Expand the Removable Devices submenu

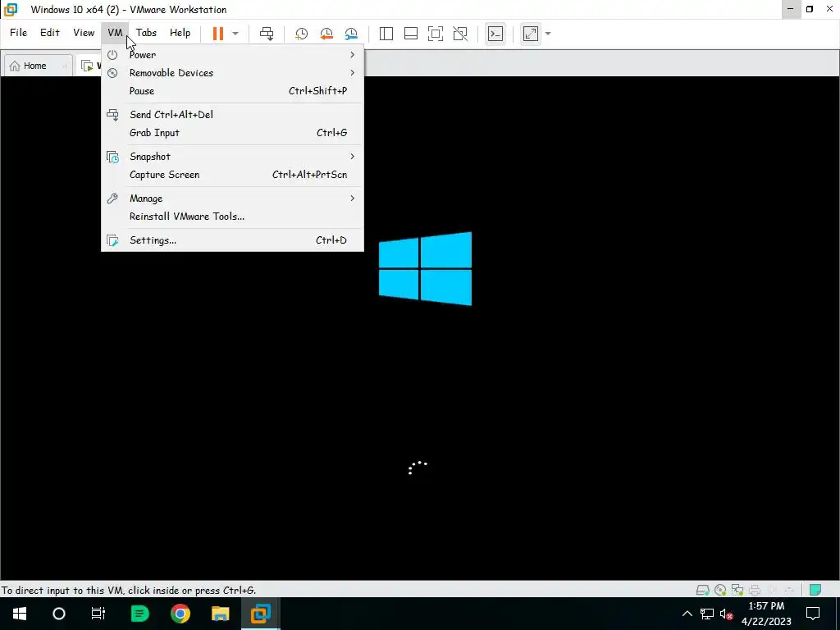click(x=232, y=73)
